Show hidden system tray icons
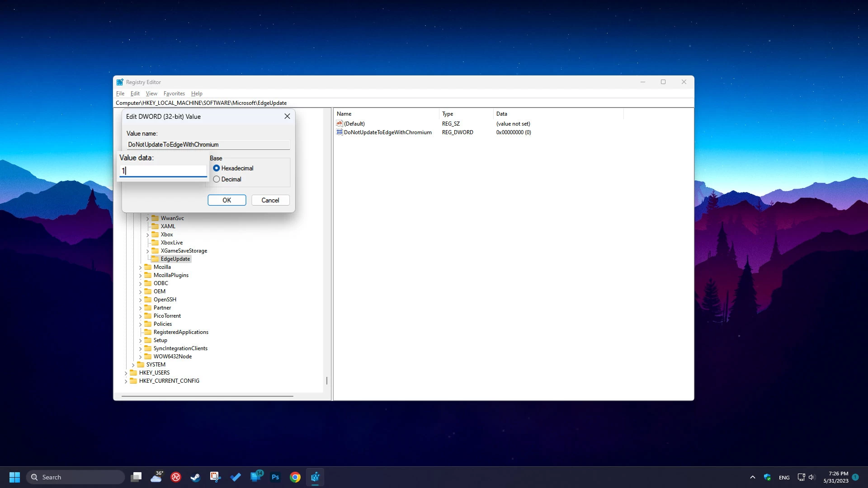This screenshot has width=868, height=488. [x=753, y=477]
